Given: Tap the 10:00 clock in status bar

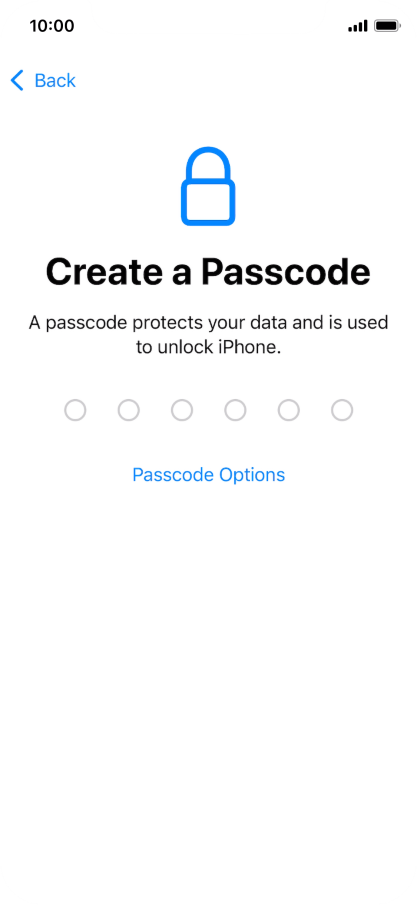Looking at the screenshot, I should (x=52, y=26).
